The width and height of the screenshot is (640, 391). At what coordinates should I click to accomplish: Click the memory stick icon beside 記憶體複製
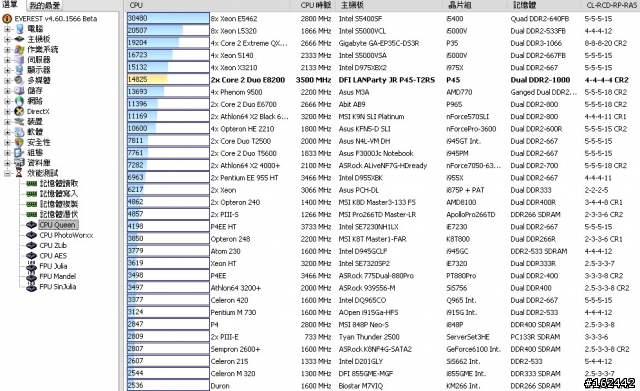pos(31,204)
